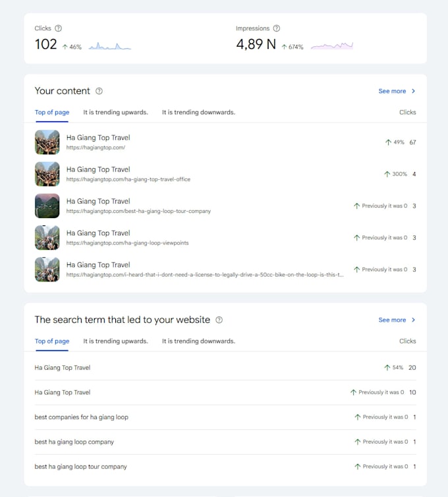Select the Ha Giang Top Travel query with 10 clicks
Viewport: 448px width, 497px height.
pyautogui.click(x=63, y=392)
